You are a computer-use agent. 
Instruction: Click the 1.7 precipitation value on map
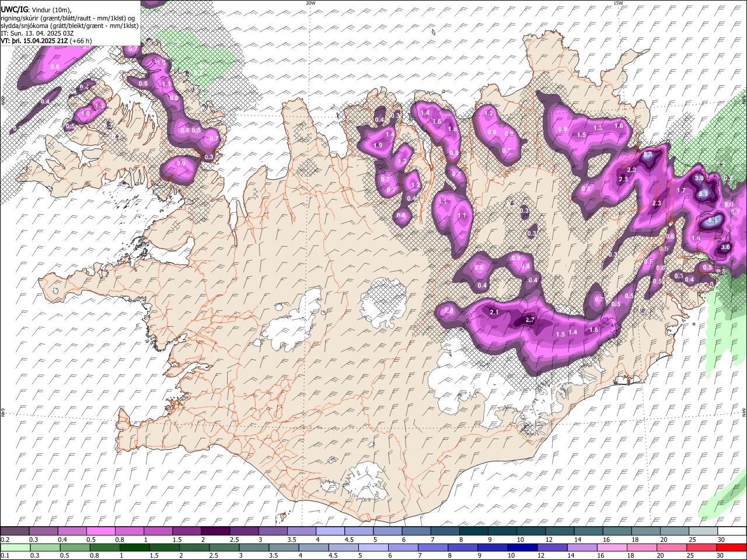pyautogui.click(x=681, y=191)
